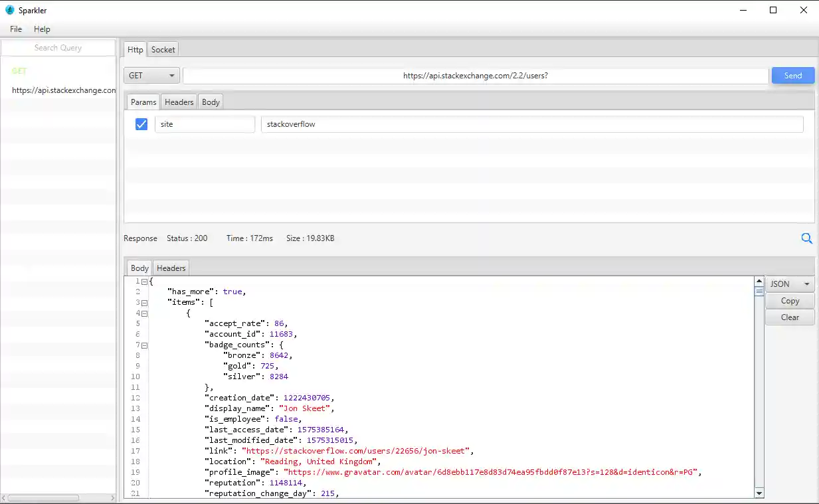The image size is (819, 504).
Task: Select the saved api.stackexchange.com request in history
Action: click(x=63, y=90)
